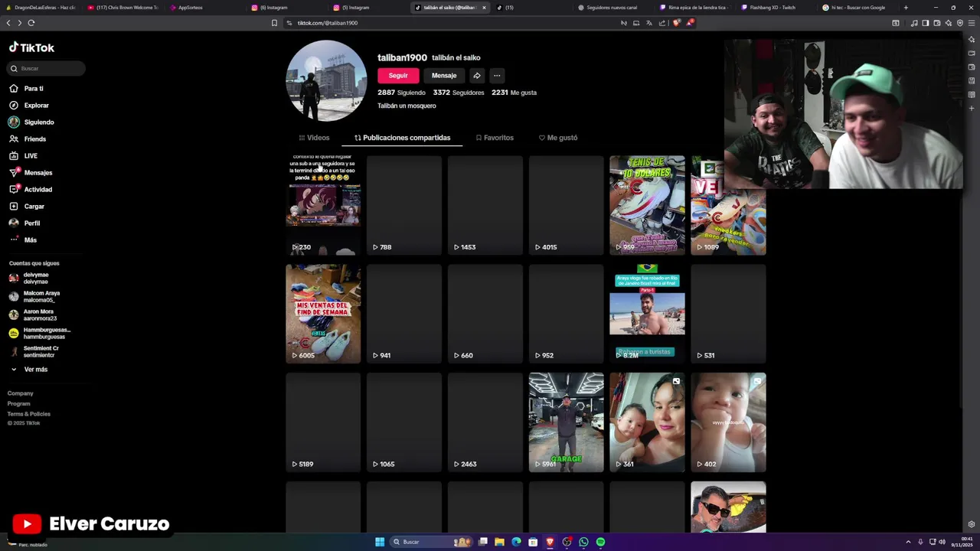This screenshot has height=551, width=980.
Task: Switch to Chris Brown YouTube tab
Action: [x=122, y=8]
